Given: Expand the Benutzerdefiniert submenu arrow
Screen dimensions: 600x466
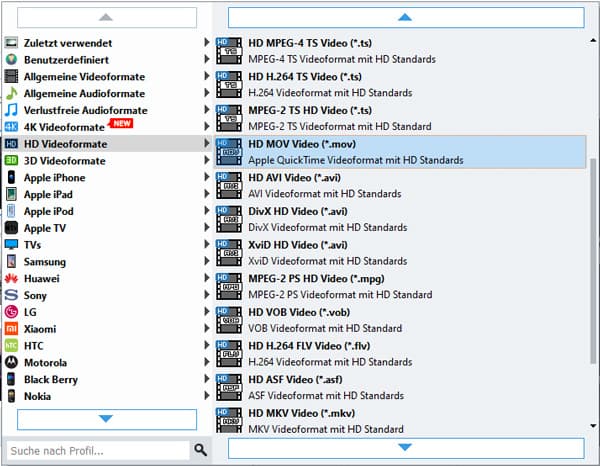Looking at the screenshot, I should [x=207, y=59].
